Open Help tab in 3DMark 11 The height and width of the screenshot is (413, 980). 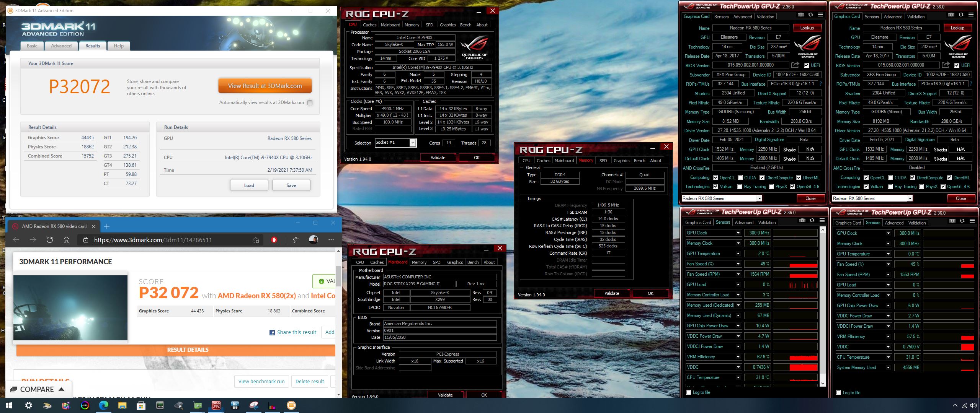pyautogui.click(x=119, y=46)
